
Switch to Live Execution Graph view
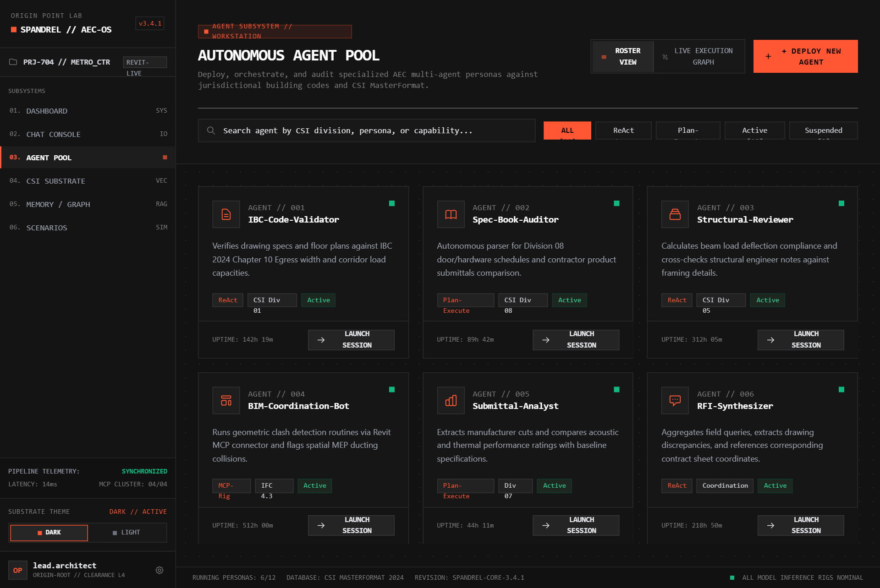coord(699,56)
